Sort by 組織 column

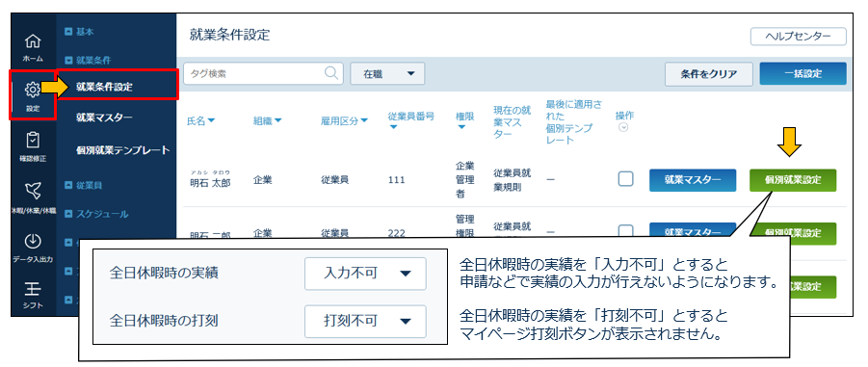coord(268,120)
